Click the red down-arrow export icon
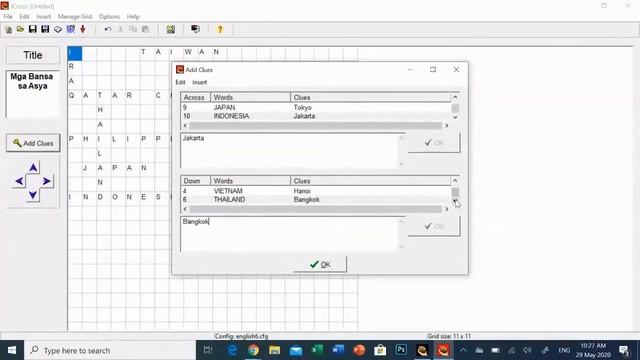The image size is (640, 360). pos(83,29)
